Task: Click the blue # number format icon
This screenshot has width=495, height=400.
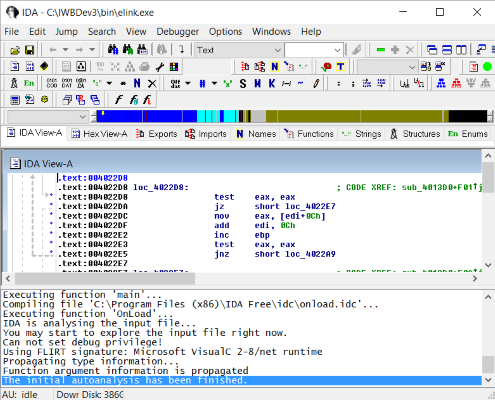Action: (202, 83)
